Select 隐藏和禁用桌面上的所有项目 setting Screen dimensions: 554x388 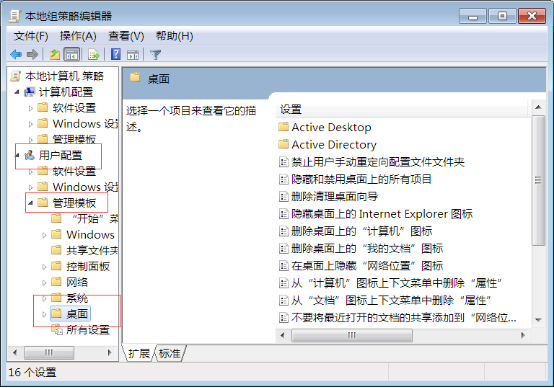(361, 179)
